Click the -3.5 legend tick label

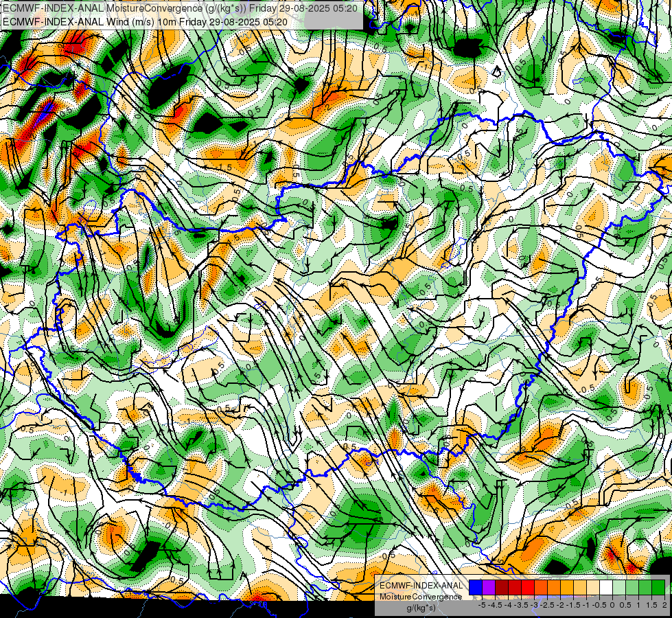point(521,605)
